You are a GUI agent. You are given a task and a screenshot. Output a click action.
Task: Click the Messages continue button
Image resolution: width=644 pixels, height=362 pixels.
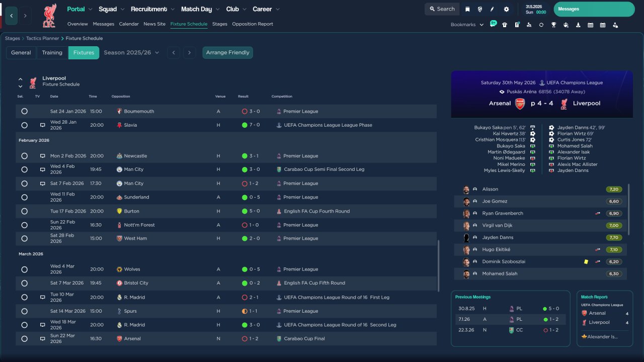[594, 9]
